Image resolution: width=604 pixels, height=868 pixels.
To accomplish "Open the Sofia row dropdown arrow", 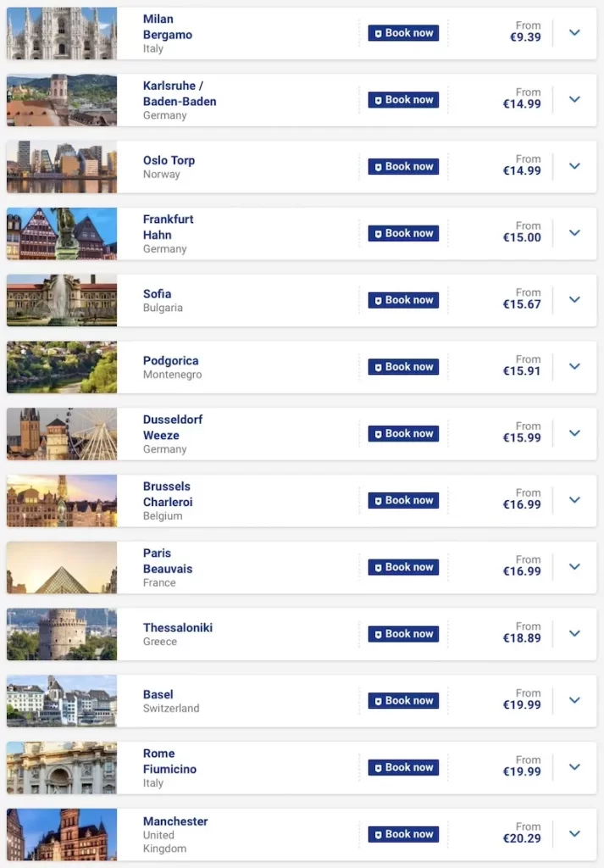I will pyautogui.click(x=574, y=300).
